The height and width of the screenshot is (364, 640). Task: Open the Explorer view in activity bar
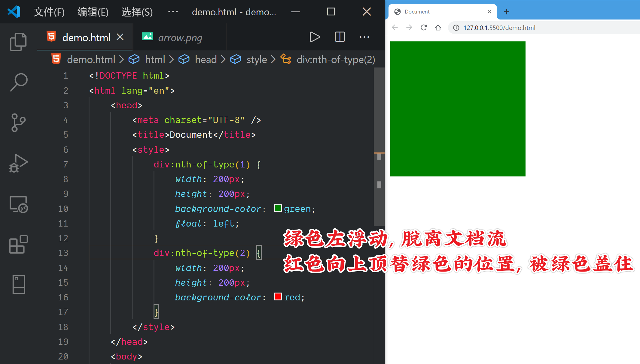[x=18, y=42]
